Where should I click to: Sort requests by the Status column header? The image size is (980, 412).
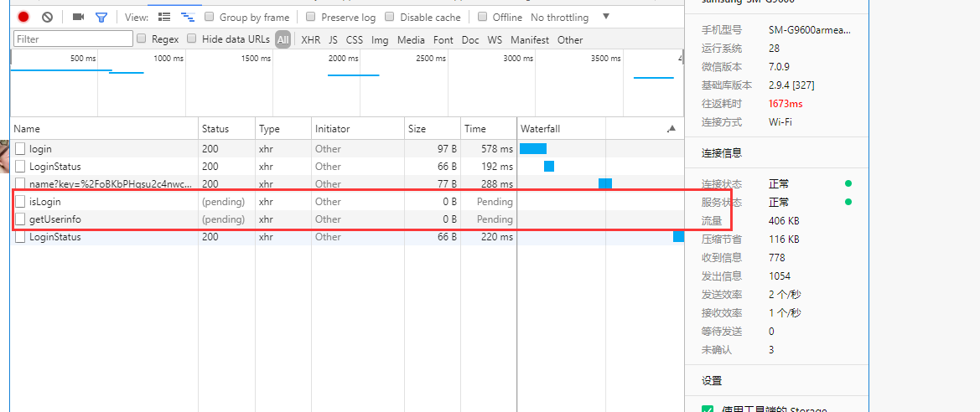215,129
